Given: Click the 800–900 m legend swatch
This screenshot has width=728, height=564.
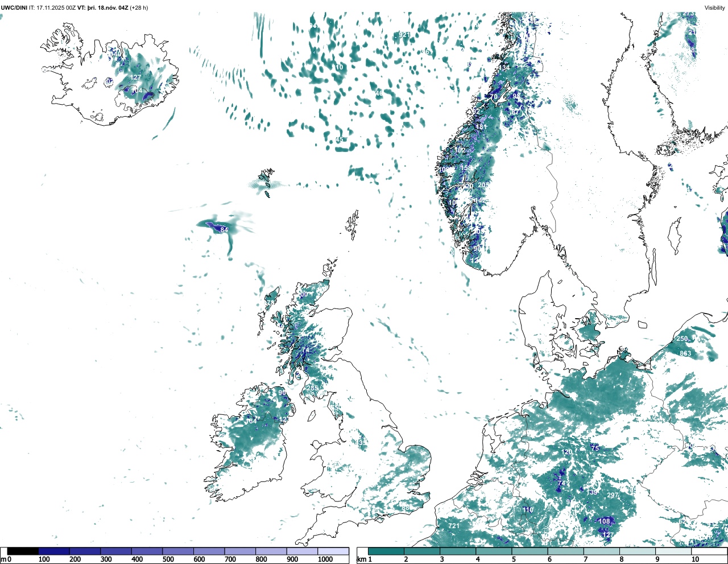Looking at the screenshot, I should click(271, 551).
